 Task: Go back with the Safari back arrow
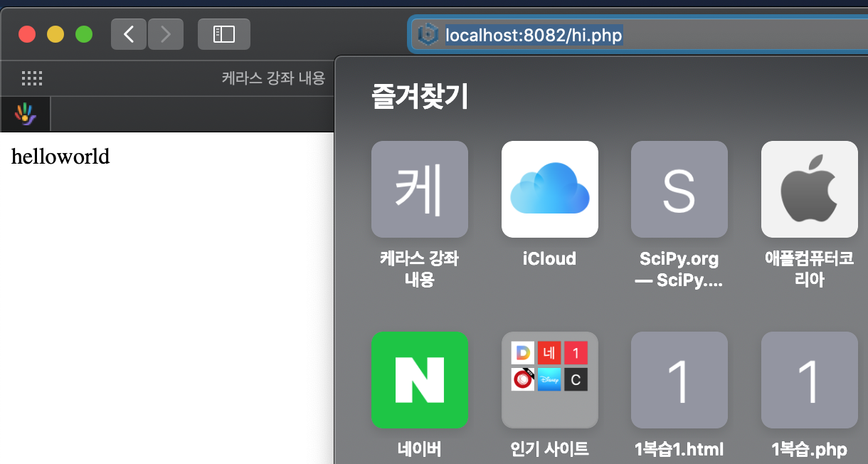click(129, 34)
